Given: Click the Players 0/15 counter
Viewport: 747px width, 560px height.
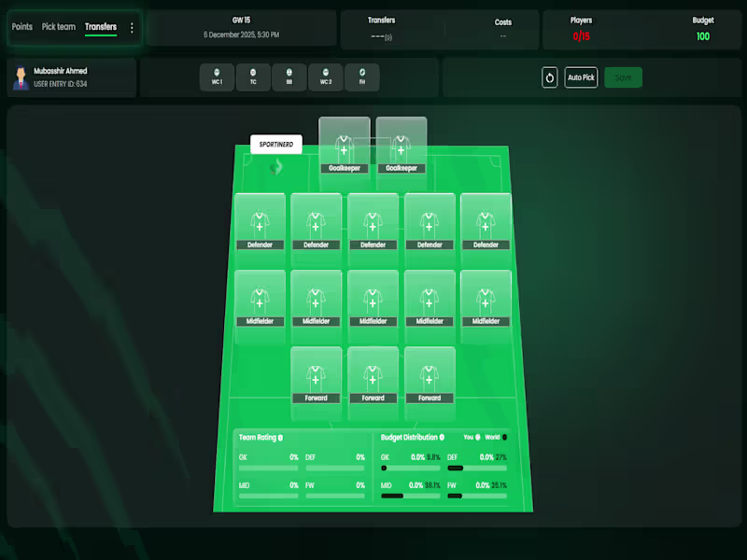Looking at the screenshot, I should pos(581,36).
